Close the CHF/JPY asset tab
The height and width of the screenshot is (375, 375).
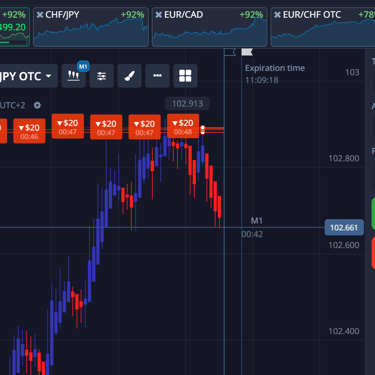[40, 15]
